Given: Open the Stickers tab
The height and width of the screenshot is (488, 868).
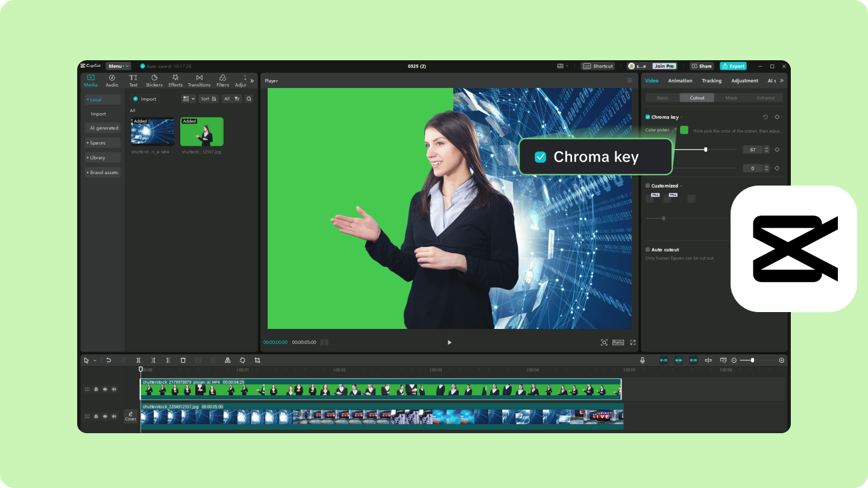Looking at the screenshot, I should pos(154,81).
